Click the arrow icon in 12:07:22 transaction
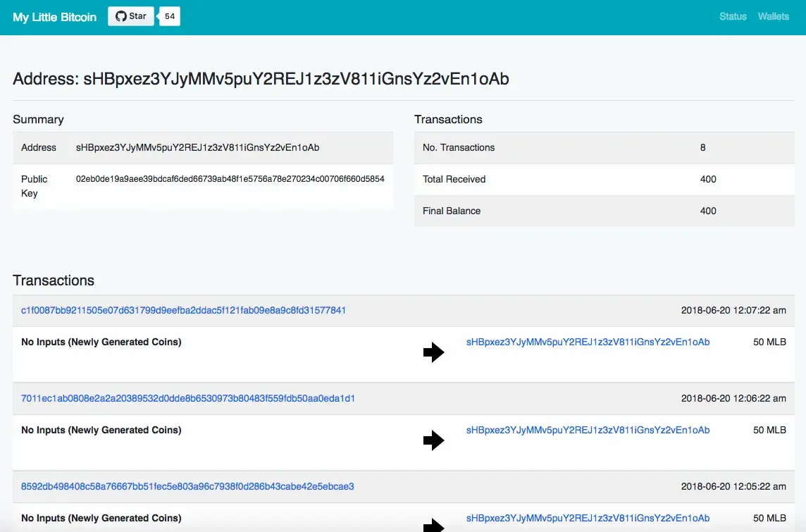The height and width of the screenshot is (532, 806). pyautogui.click(x=433, y=352)
